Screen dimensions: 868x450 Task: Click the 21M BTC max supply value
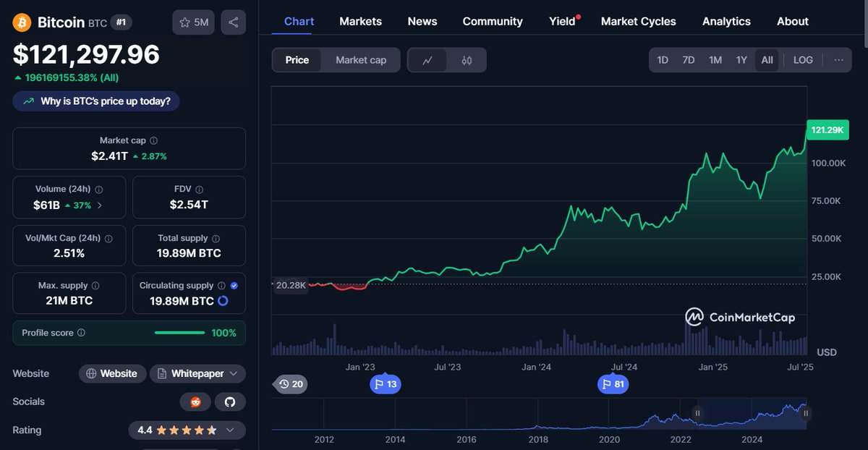69,300
